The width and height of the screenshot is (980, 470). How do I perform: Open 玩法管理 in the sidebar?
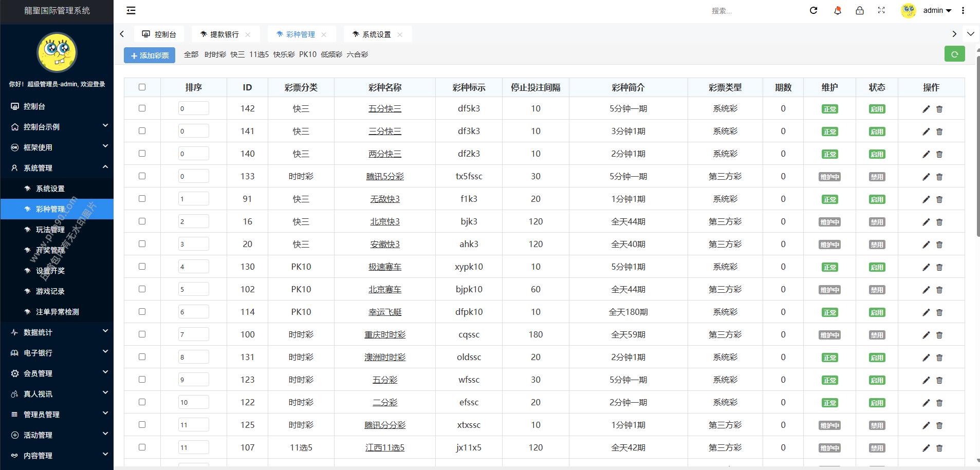pos(50,230)
